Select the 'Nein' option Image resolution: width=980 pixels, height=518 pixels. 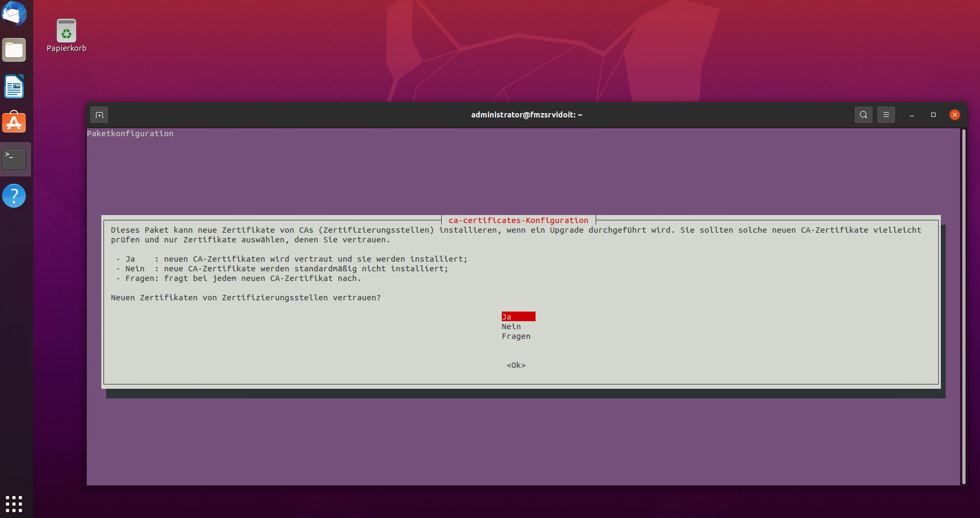(x=511, y=327)
